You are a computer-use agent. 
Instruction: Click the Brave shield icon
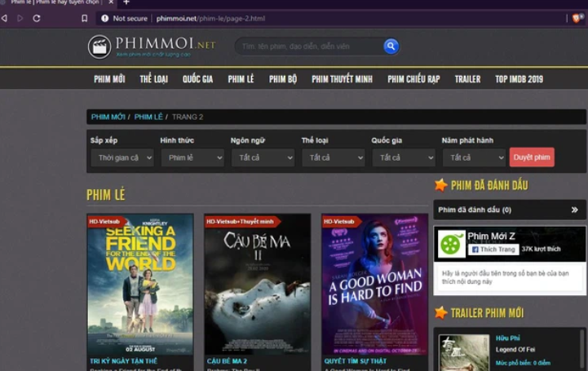point(577,18)
